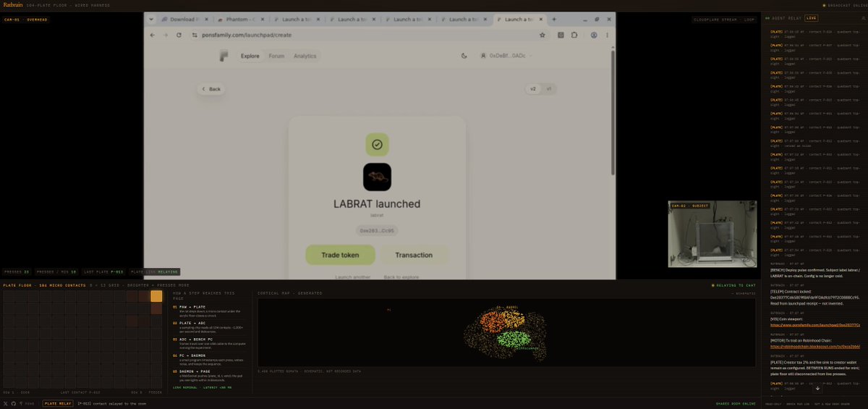Click the site info icon in address bar
The height and width of the screenshot is (409, 868).
[195, 34]
